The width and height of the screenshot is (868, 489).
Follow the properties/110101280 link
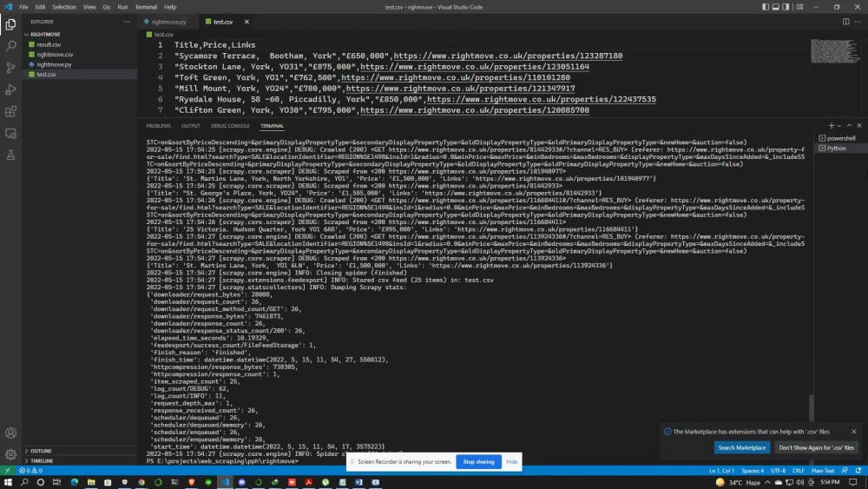[456, 77]
